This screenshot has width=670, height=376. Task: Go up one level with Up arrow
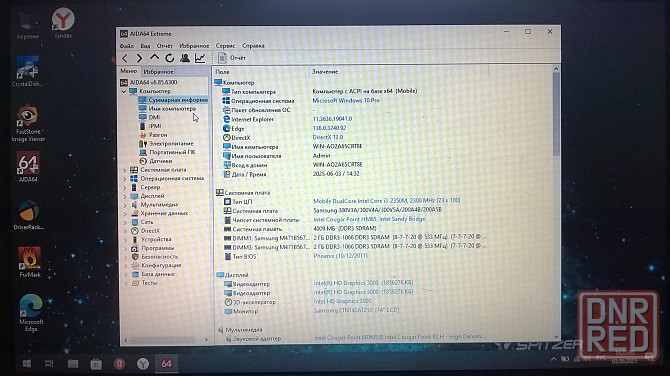(154, 58)
